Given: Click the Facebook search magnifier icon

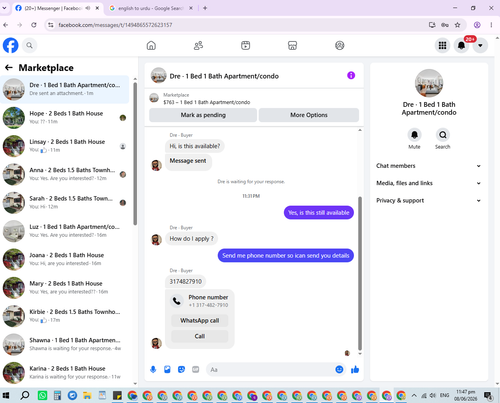Looking at the screenshot, I should point(30,45).
